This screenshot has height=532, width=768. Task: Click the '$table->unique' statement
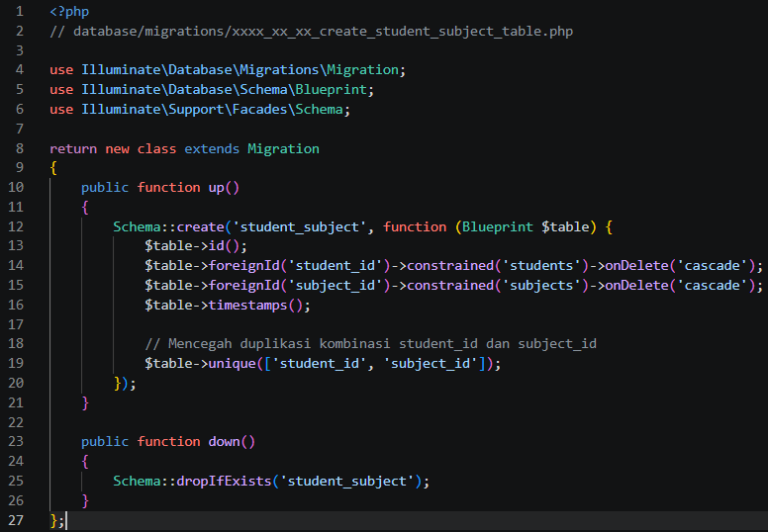(x=323, y=364)
